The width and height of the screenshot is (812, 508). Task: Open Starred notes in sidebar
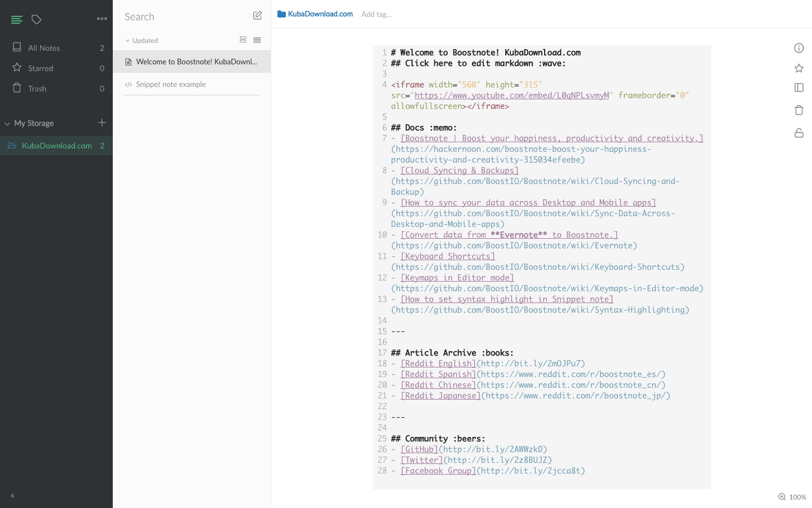(56, 68)
